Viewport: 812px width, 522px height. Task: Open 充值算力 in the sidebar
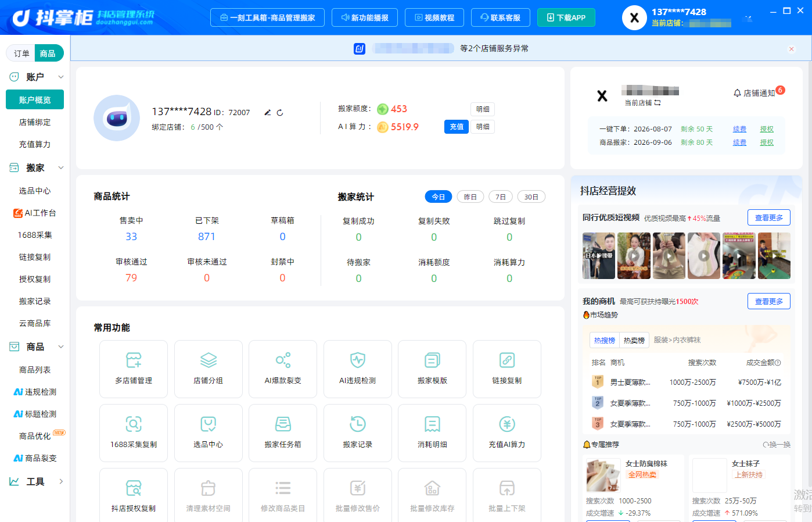35,144
